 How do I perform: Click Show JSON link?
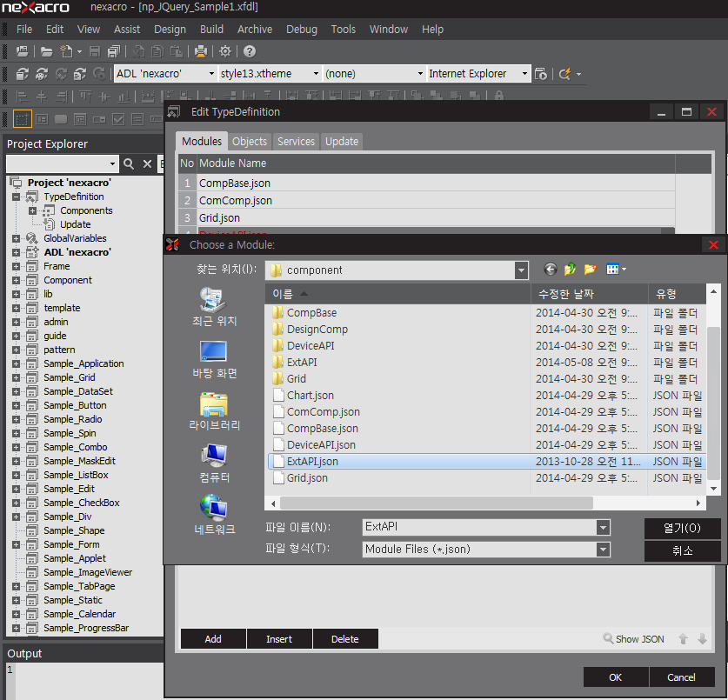[634, 639]
